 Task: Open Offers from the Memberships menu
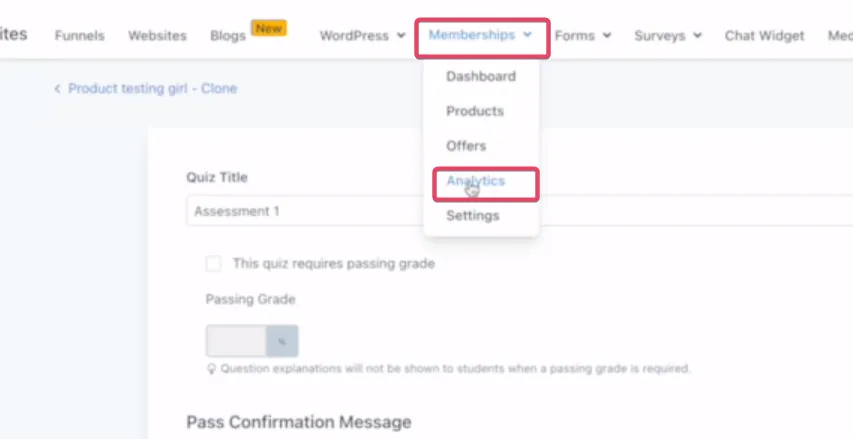tap(466, 146)
